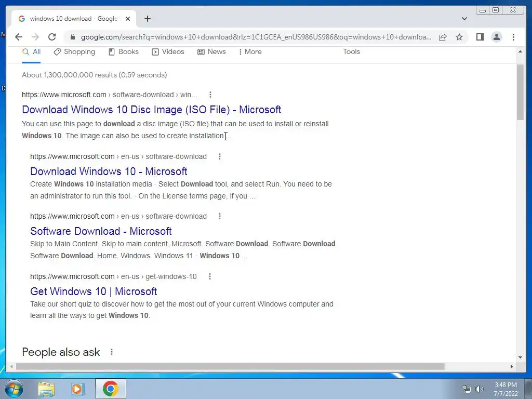Viewport: 532px width, 399px height.
Task: Open the Chrome side panel
Action: pos(480,37)
